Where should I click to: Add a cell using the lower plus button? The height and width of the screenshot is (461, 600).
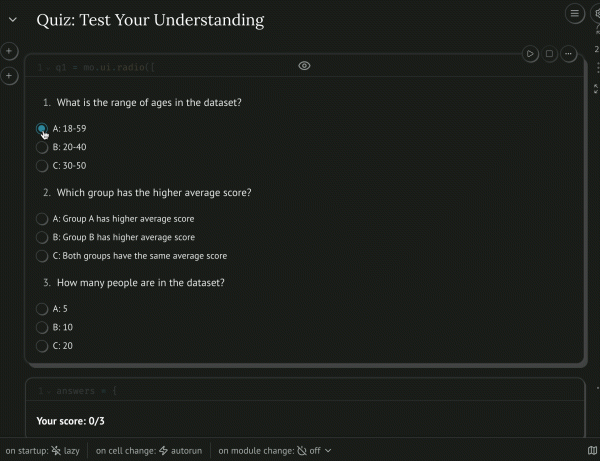click(9, 76)
